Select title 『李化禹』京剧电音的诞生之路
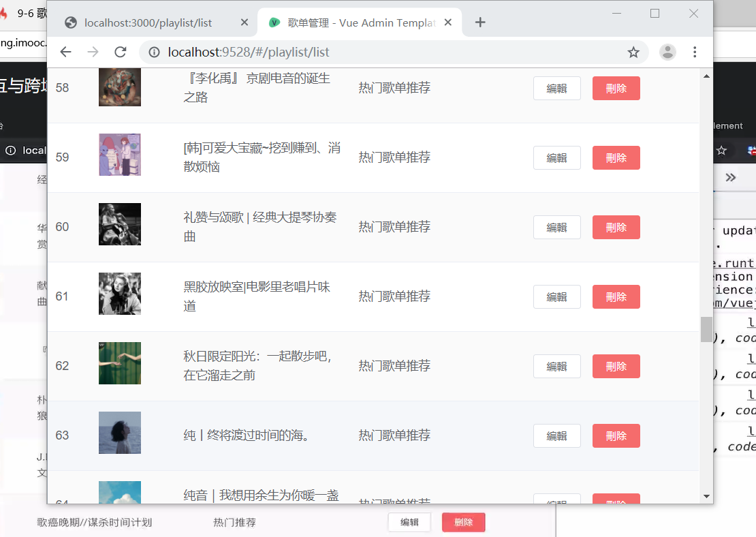Viewport: 756px width, 537px height. pos(258,88)
